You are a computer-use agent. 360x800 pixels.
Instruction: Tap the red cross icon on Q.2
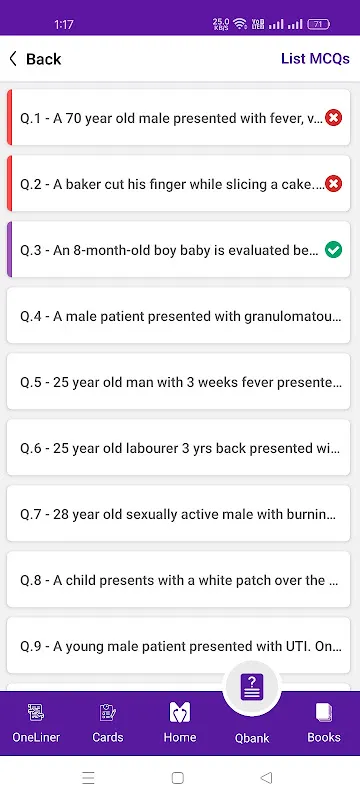pyautogui.click(x=333, y=184)
